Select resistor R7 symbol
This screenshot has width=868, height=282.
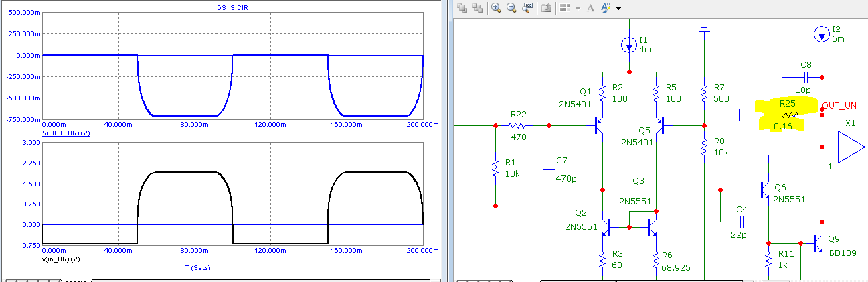(x=703, y=93)
